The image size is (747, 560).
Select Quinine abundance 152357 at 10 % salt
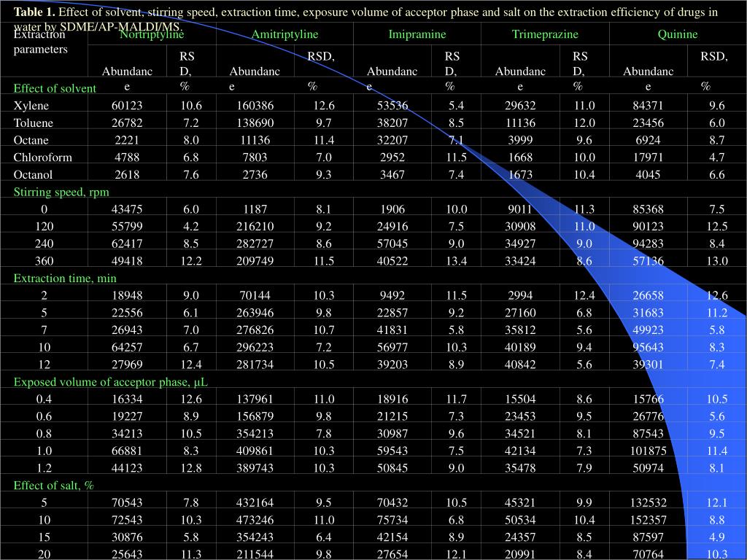point(648,520)
